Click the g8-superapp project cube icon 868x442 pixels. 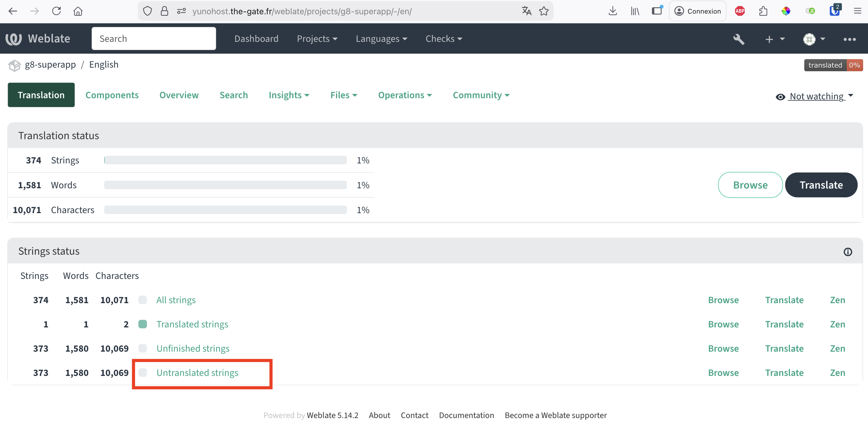click(15, 65)
